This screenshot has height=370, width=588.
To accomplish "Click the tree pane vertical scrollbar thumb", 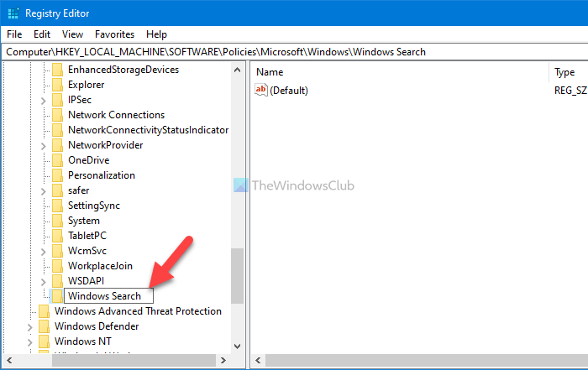I will tap(237, 276).
